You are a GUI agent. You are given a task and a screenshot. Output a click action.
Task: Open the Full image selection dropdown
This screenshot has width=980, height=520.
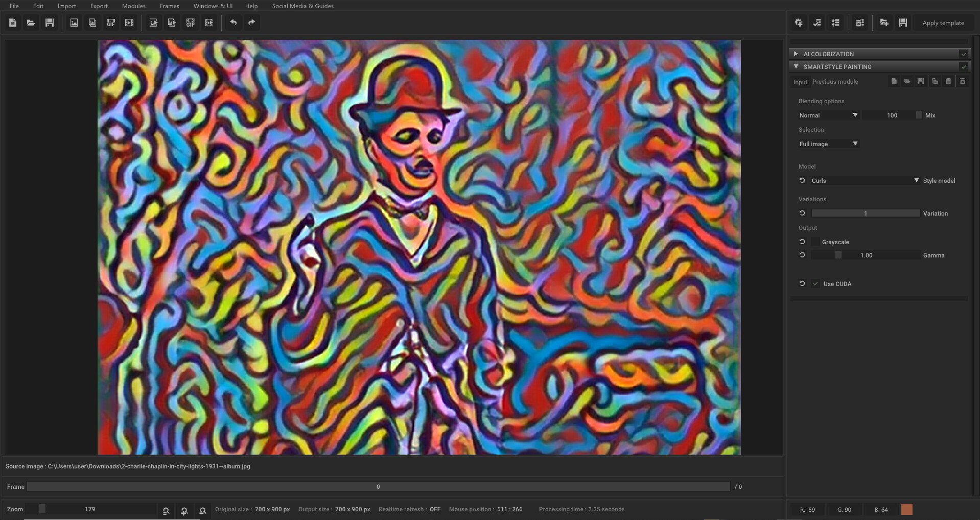tap(828, 144)
